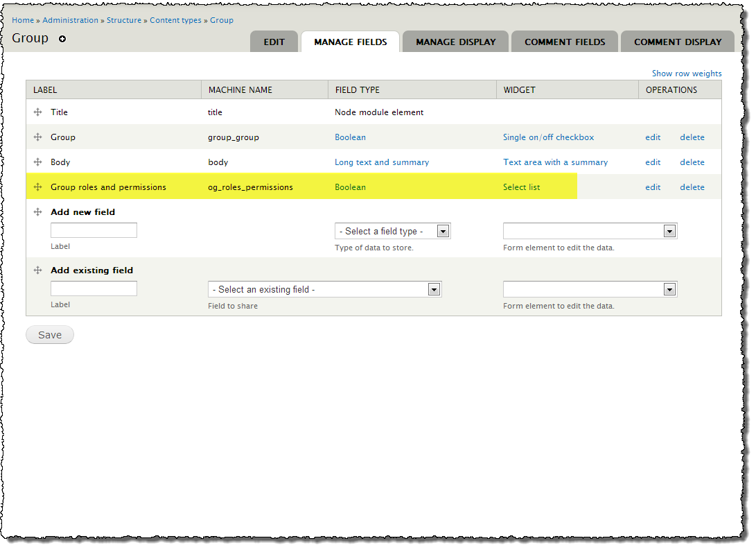Open Content types from the breadcrumb

coord(175,20)
